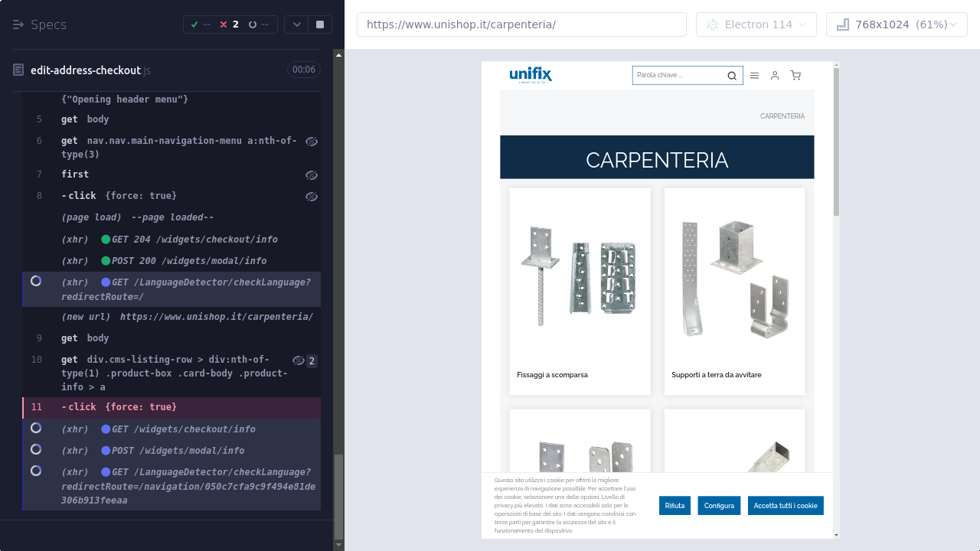Toggle hidden-element eye icon on step 6
Screen dimensions: 980x551
[x=312, y=142]
